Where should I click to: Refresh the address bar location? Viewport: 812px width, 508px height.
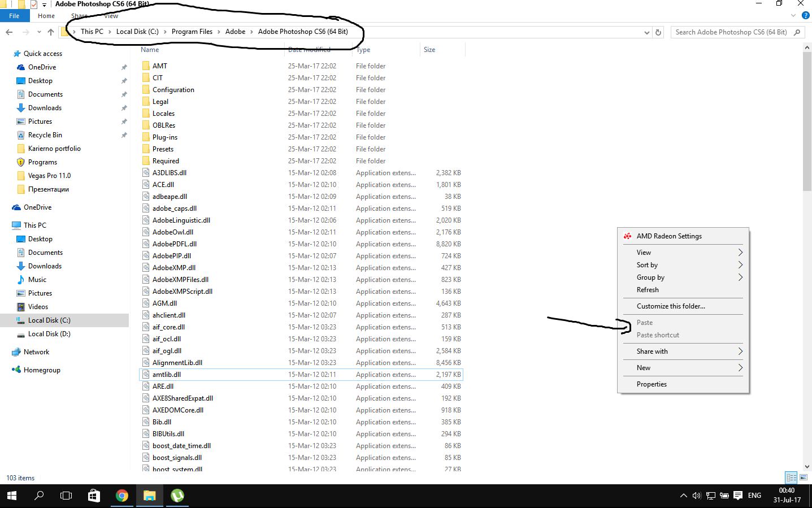(658, 32)
